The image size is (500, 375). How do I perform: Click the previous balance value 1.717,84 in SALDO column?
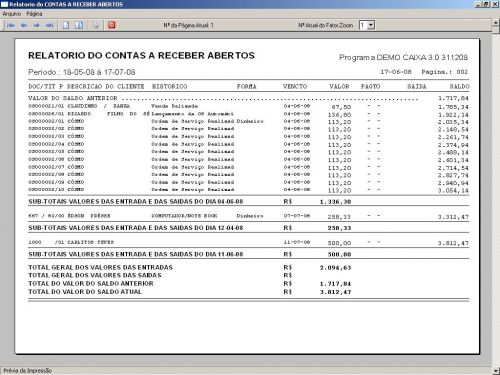pos(453,98)
